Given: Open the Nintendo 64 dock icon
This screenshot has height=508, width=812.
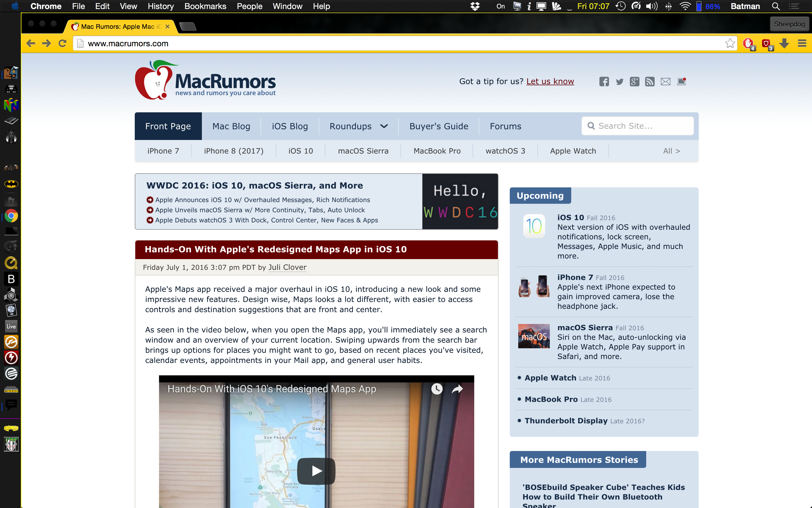Looking at the screenshot, I should (11, 105).
